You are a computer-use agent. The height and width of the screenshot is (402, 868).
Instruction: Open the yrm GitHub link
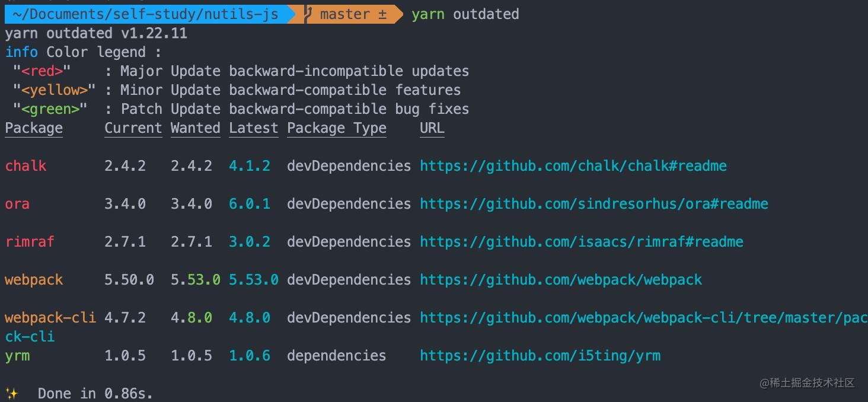tap(540, 355)
